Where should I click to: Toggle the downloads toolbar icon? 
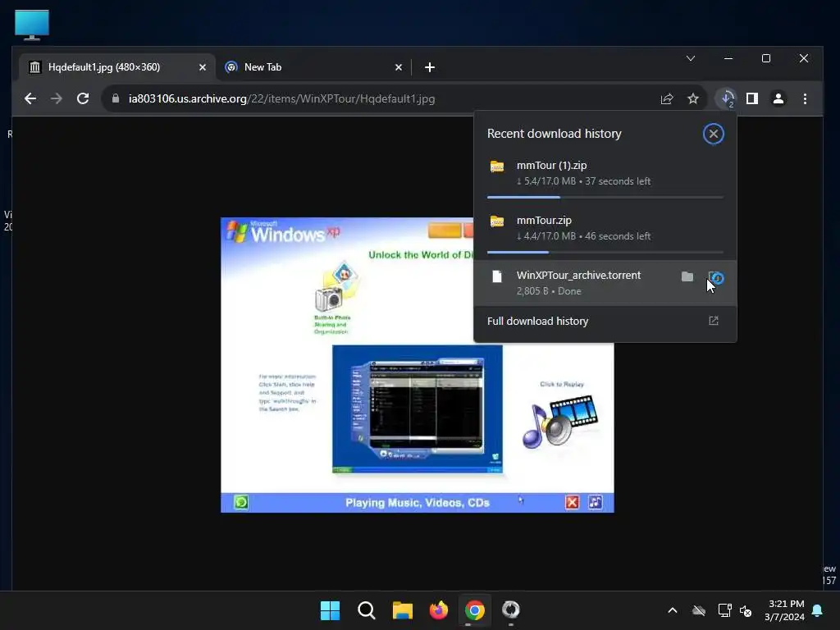[727, 98]
